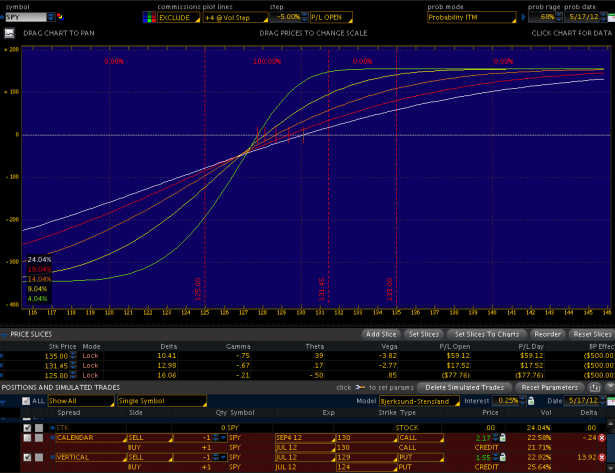Click the Set Slices To Charts button
This screenshot has width=615, height=473.
489,334
